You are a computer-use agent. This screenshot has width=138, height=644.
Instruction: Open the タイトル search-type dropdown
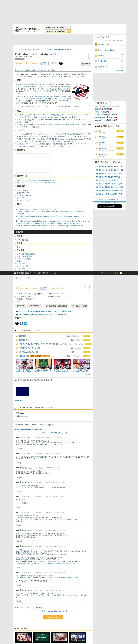[65, 27]
